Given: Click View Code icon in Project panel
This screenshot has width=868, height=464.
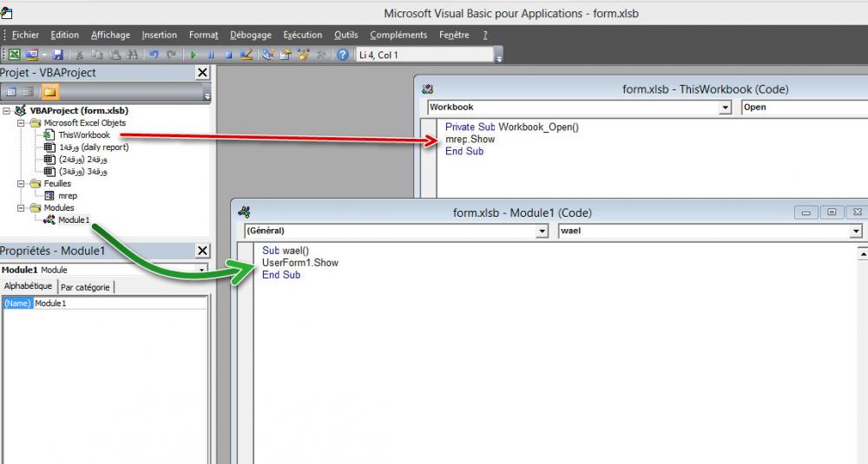Looking at the screenshot, I should coord(11,92).
